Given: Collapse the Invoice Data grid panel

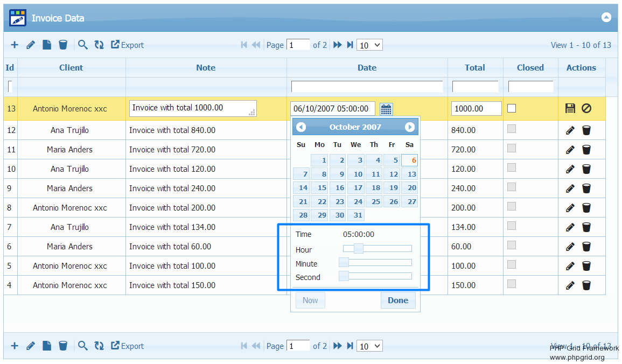Looking at the screenshot, I should [x=606, y=17].
